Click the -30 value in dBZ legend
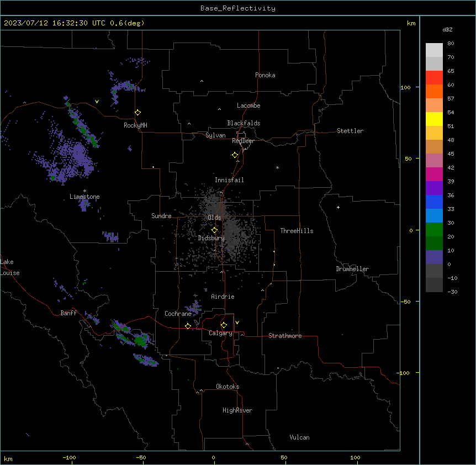476x465 pixels. (452, 292)
